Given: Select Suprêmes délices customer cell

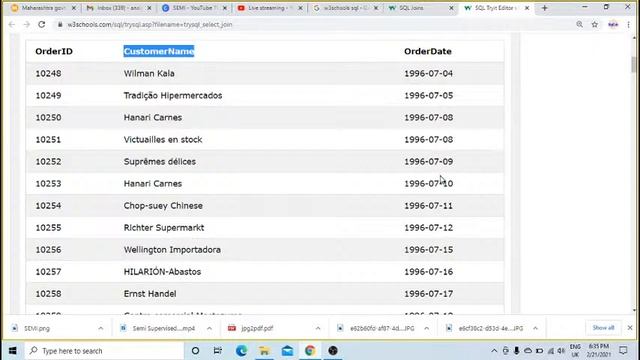Looking at the screenshot, I should 160,162.
